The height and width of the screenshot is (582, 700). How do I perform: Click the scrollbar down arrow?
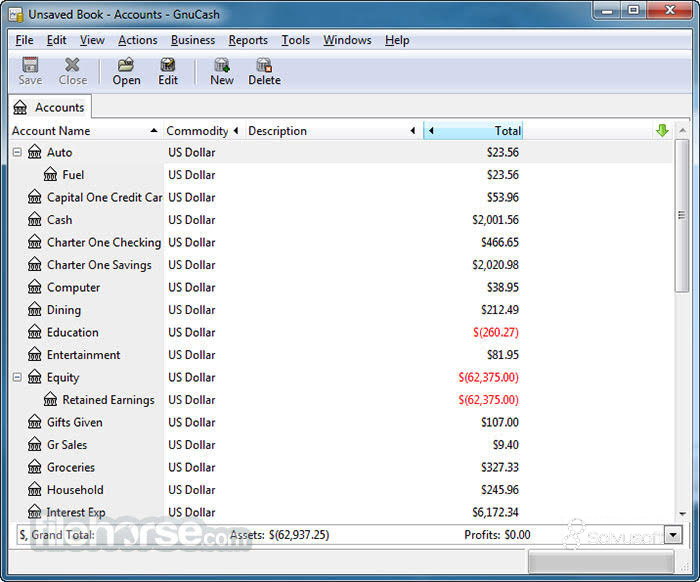[x=682, y=514]
